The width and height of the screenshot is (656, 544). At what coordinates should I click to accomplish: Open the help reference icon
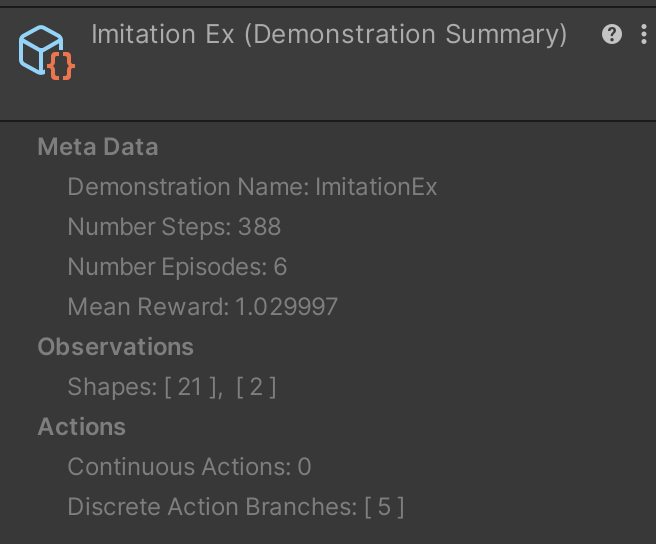click(x=612, y=34)
